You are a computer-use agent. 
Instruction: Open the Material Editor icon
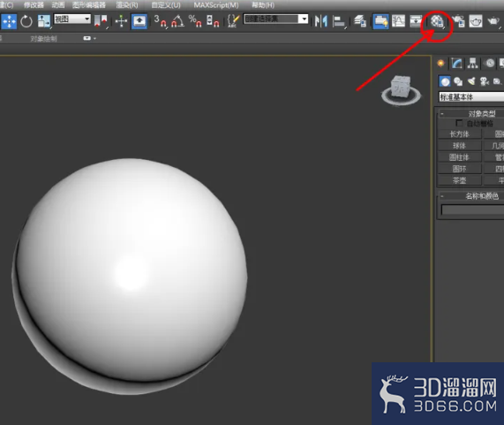[437, 21]
